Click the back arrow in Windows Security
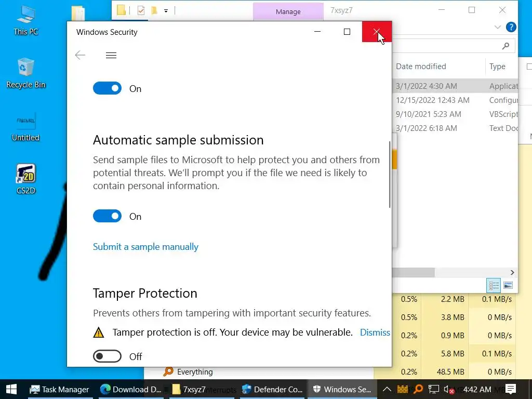532x399 pixels. pos(80,55)
